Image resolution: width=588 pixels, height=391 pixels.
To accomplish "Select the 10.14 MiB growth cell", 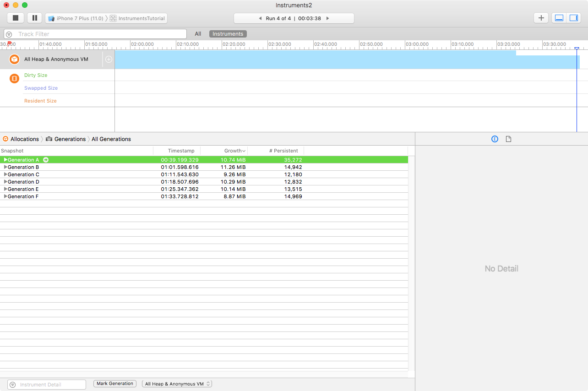I will (x=233, y=189).
